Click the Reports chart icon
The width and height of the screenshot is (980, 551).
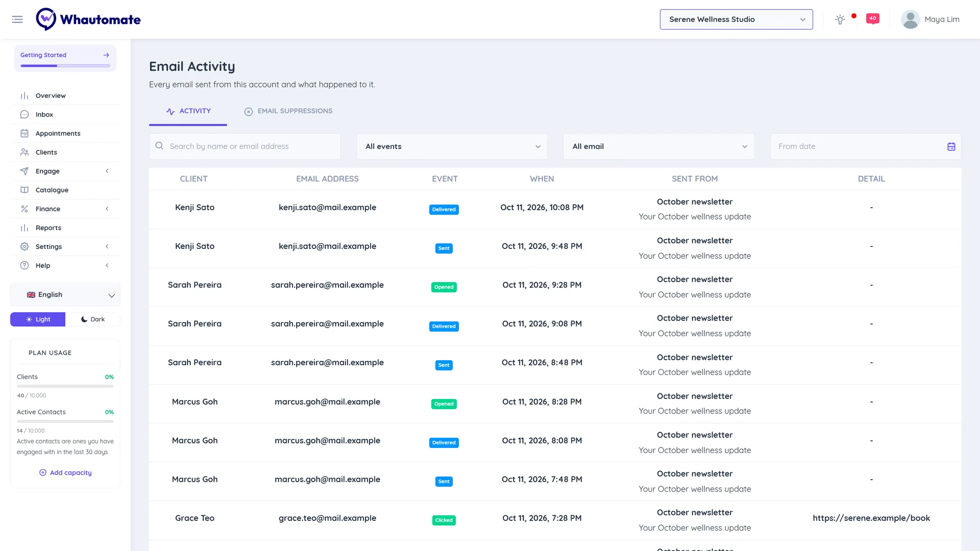[24, 228]
